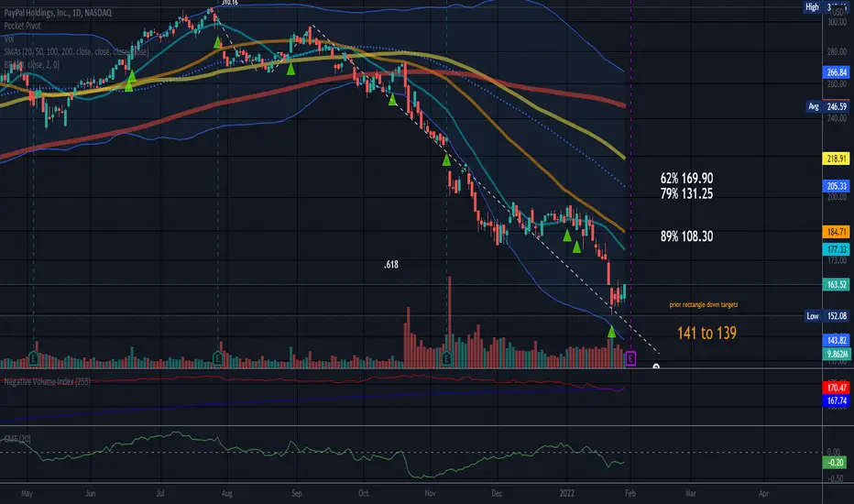Click Sep on the time axis
The width and height of the screenshot is (854, 504).
pos(296,493)
